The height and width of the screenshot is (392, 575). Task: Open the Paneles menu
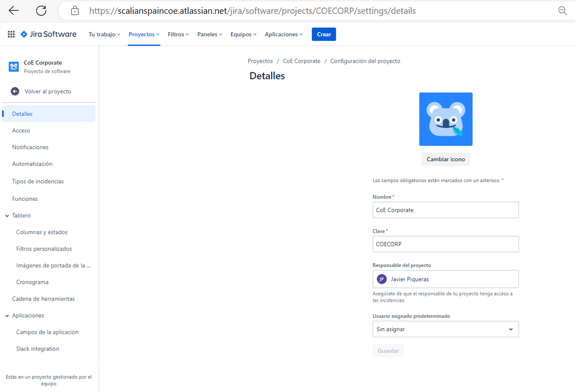click(210, 34)
